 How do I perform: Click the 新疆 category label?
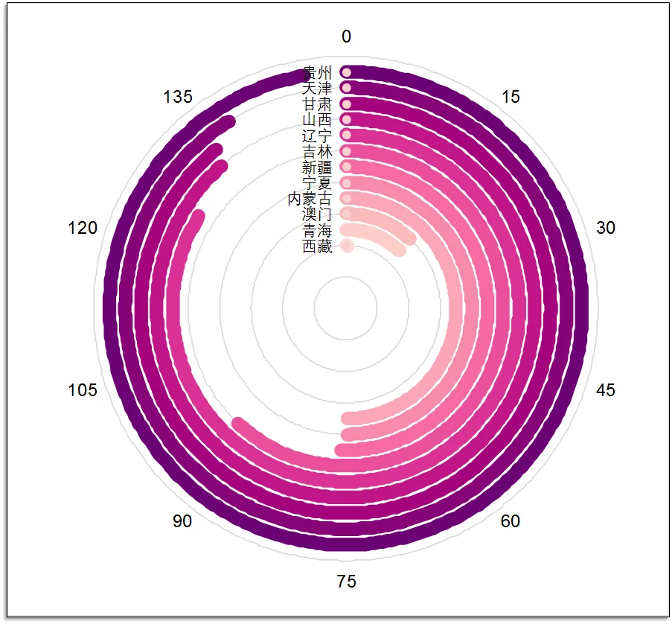318,168
